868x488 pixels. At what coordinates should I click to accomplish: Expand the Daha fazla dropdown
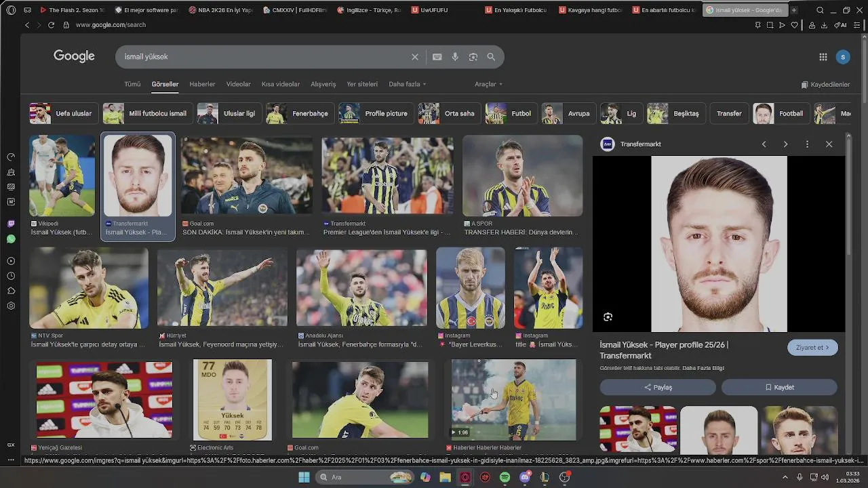(x=407, y=84)
